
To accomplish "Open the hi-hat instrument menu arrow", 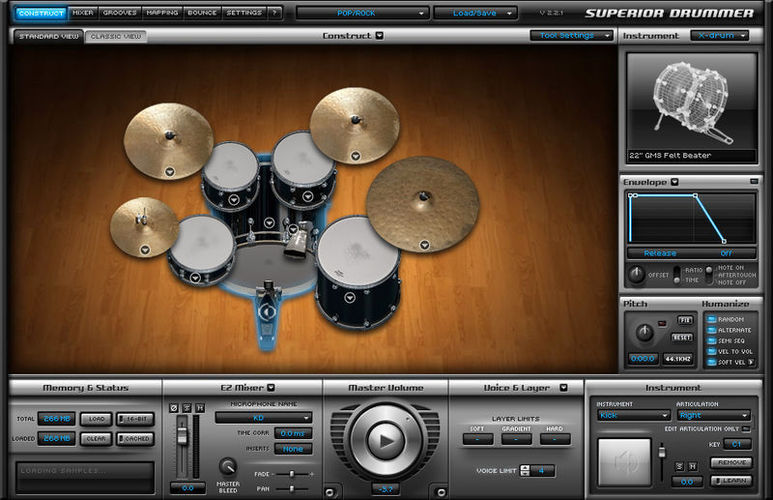I will tap(145, 250).
